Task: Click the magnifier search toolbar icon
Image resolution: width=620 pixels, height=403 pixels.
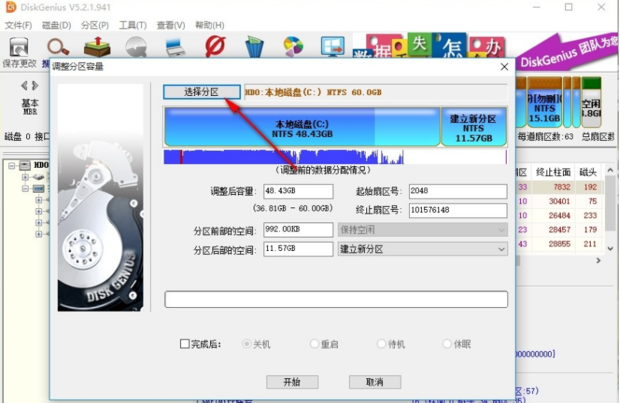Action: point(58,47)
